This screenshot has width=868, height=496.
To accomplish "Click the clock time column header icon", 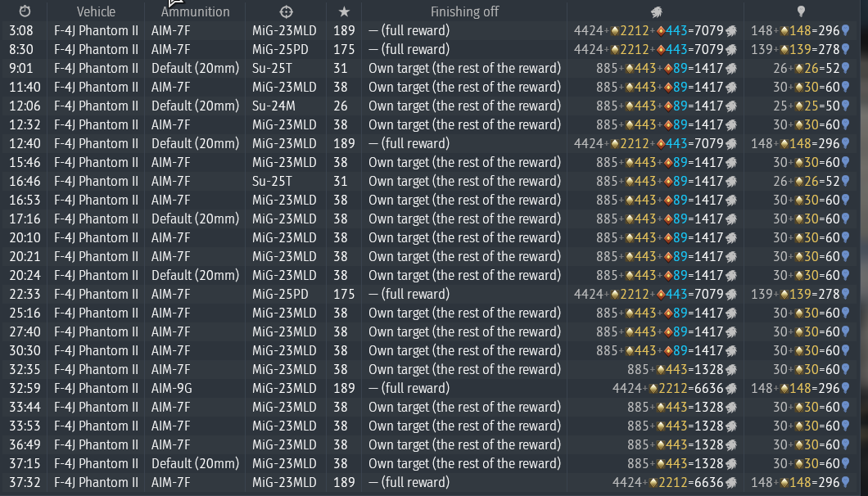I will click(x=25, y=11).
